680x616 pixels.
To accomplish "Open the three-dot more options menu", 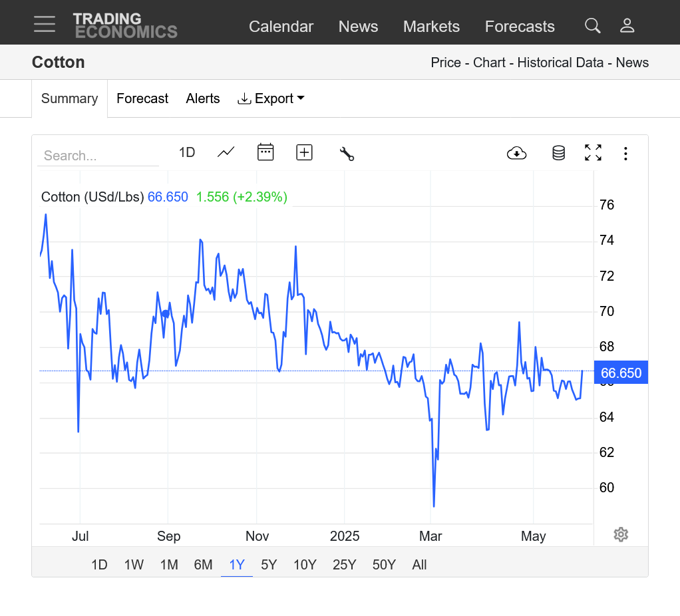I will coord(625,154).
